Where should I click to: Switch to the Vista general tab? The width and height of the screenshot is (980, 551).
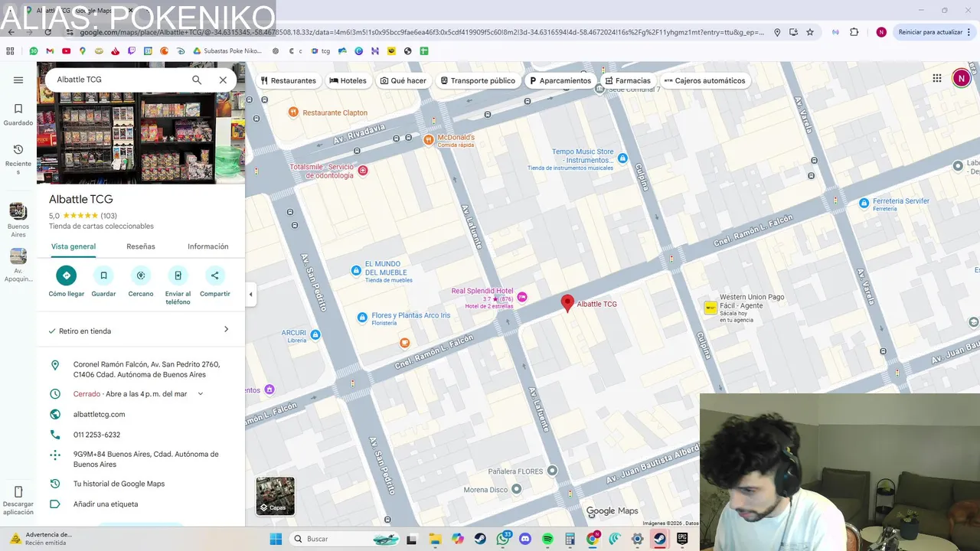pyautogui.click(x=73, y=246)
